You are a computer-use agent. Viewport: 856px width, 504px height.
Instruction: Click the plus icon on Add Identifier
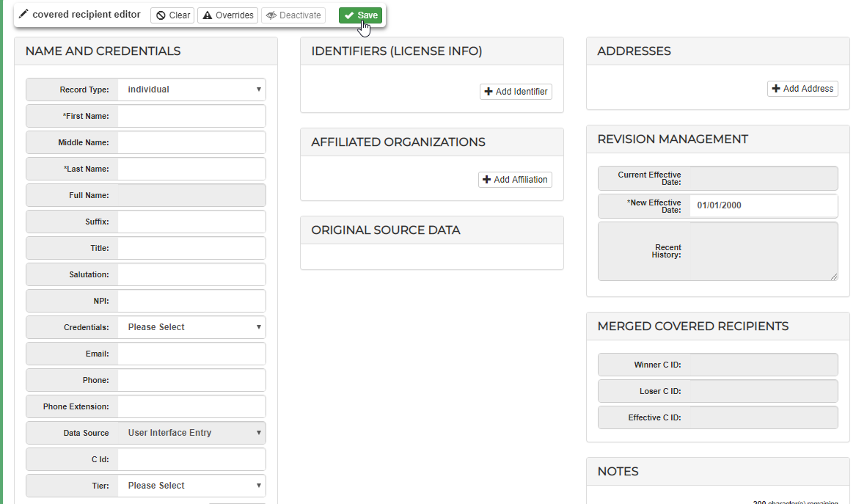[489, 92]
